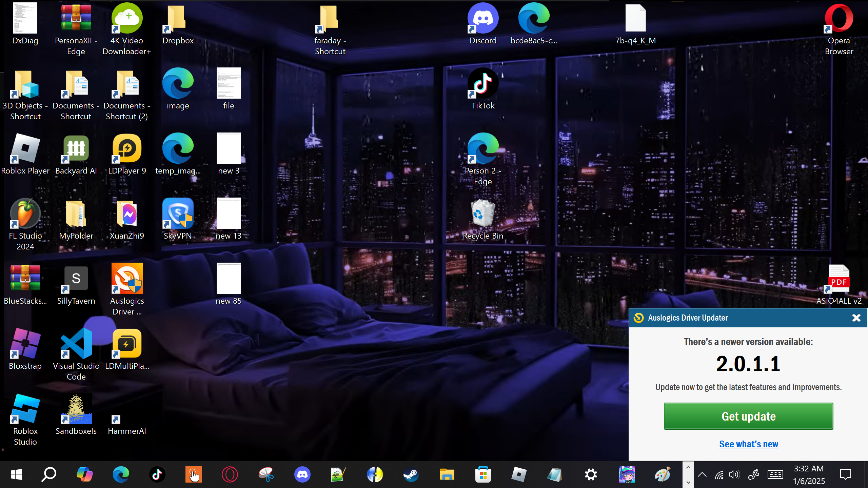Show hidden system tray icons
The height and width of the screenshot is (488, 868).
coord(702,474)
